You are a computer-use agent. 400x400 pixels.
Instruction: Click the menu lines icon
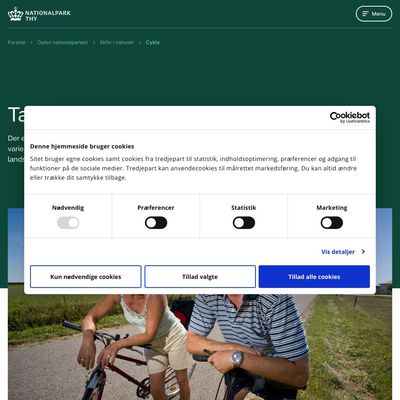[x=366, y=14]
